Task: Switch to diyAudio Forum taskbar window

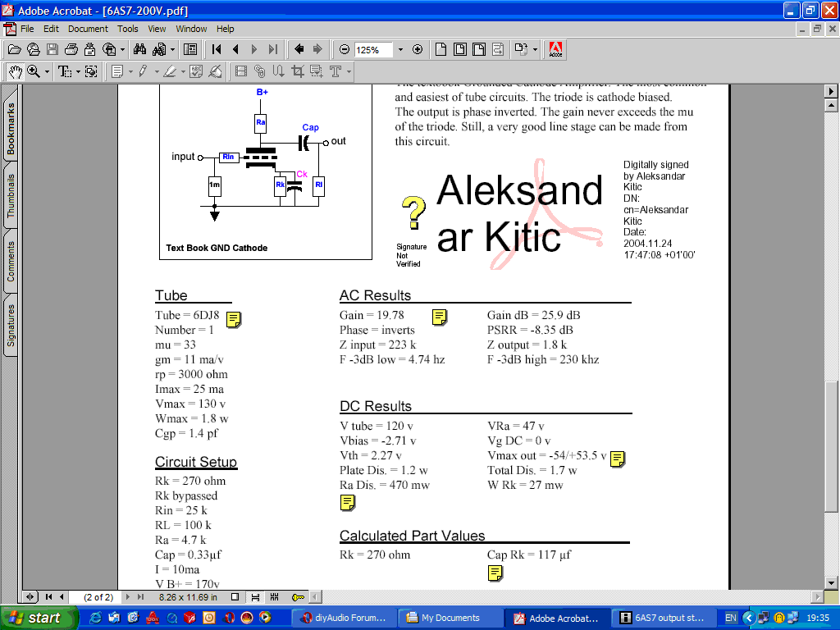Action: tap(344, 618)
